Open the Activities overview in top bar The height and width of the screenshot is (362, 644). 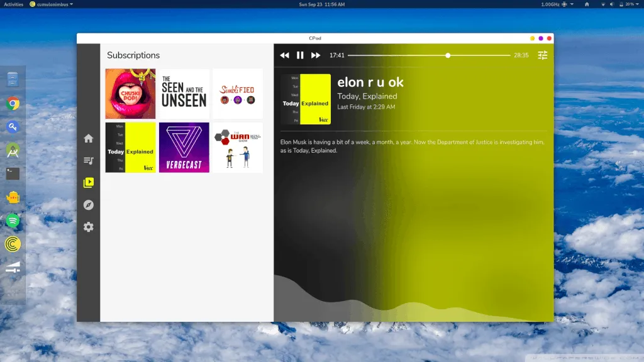pyautogui.click(x=13, y=4)
